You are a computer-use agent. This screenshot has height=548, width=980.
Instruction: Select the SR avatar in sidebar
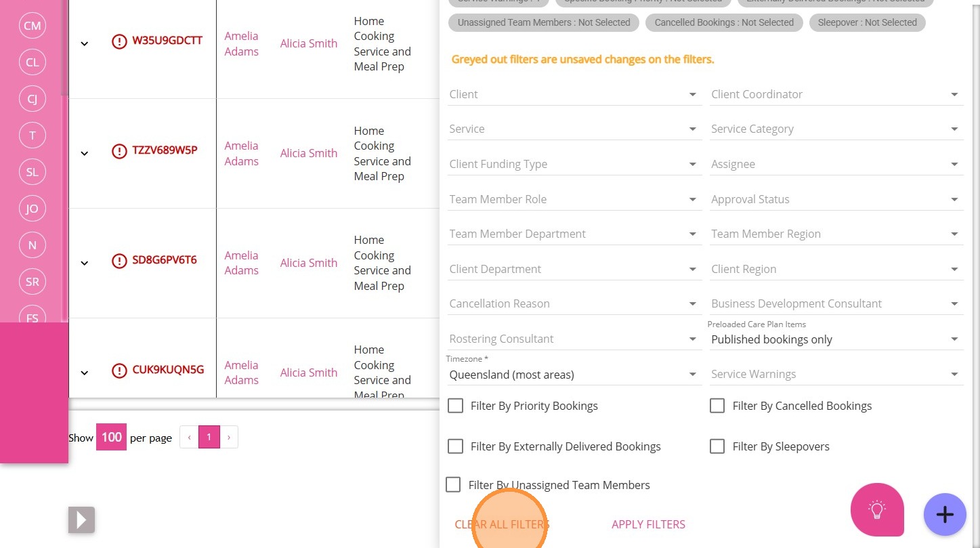pos(32,282)
